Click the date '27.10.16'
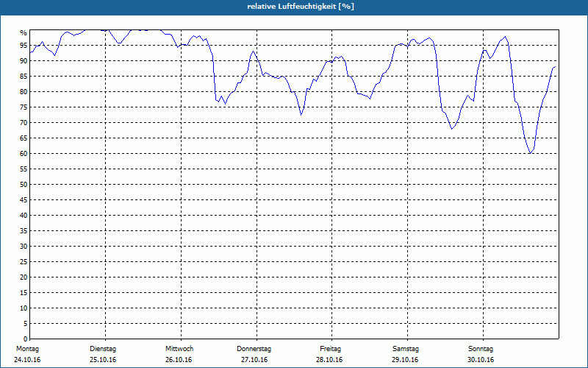The width and height of the screenshot is (588, 368). 254,360
